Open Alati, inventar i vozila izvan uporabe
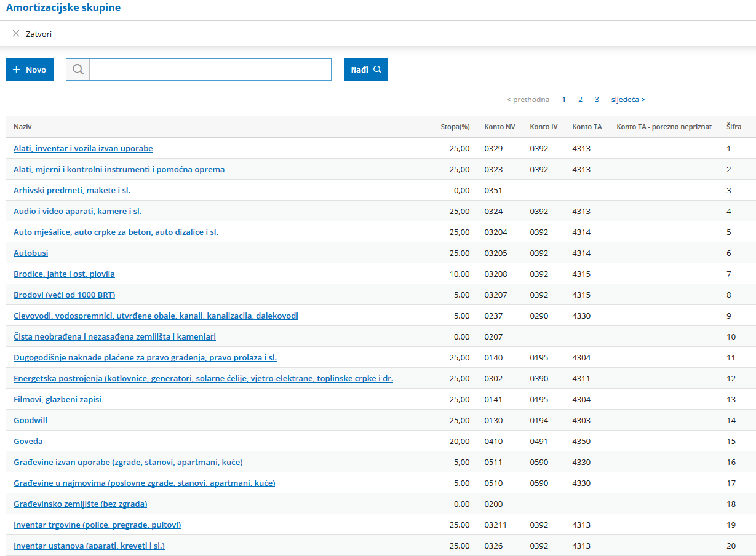Screen dimensions: 756x556 83,148
